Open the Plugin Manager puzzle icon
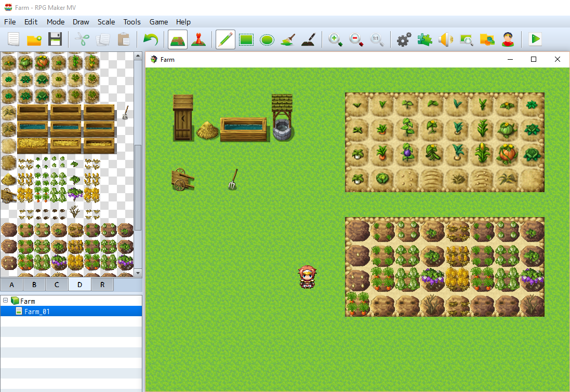Image resolution: width=570 pixels, height=392 pixels. point(425,39)
